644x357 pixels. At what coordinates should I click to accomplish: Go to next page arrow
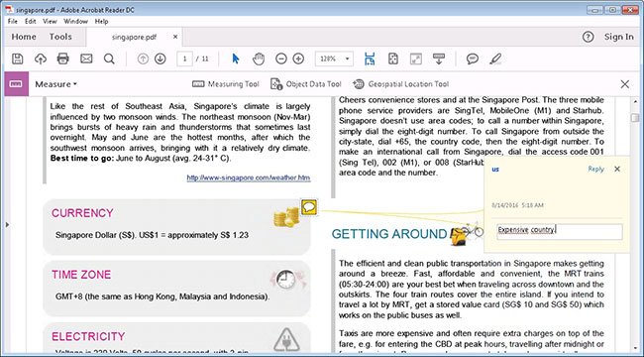click(161, 59)
